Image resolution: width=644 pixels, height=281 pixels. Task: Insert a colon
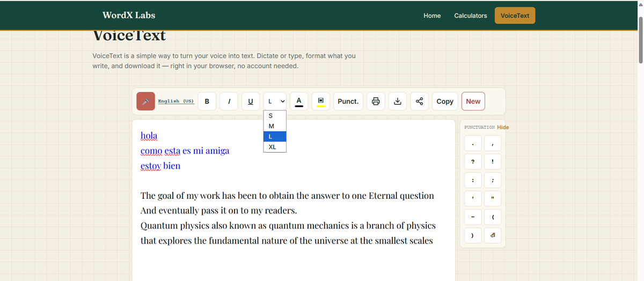(472, 180)
